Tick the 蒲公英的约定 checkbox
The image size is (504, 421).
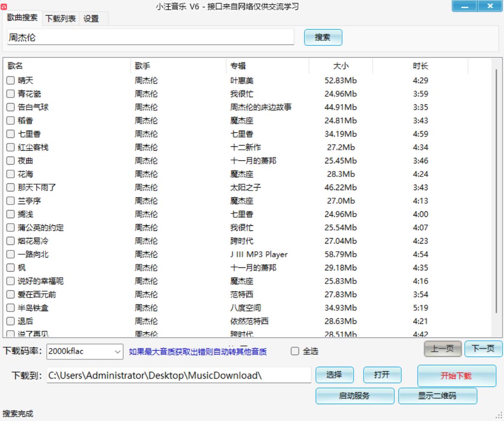[11, 227]
